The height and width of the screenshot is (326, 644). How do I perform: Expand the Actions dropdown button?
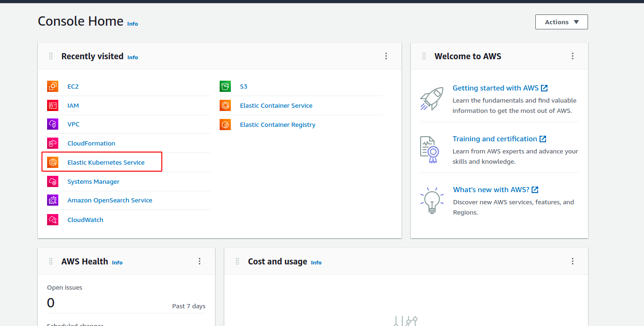(561, 22)
